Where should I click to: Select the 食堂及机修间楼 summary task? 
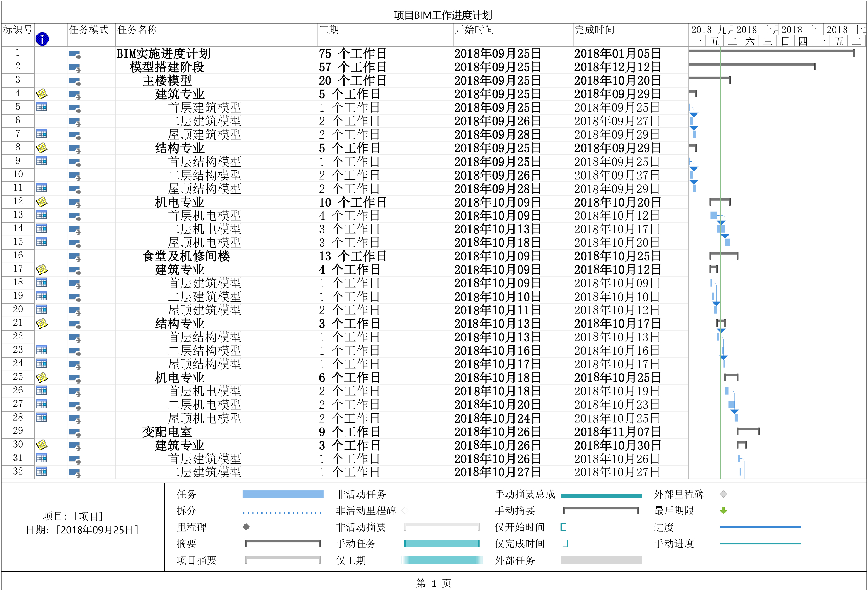[x=186, y=256]
